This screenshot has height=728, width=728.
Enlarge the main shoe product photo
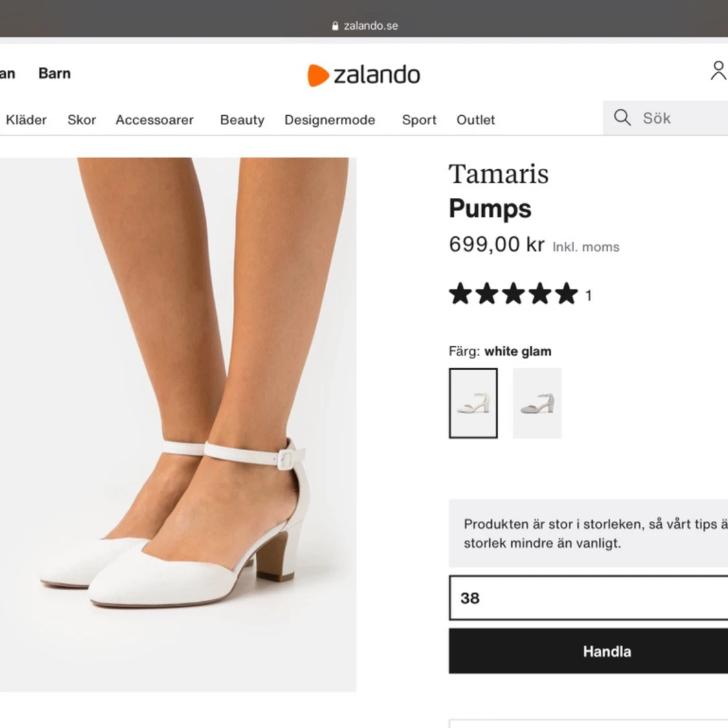click(178, 425)
